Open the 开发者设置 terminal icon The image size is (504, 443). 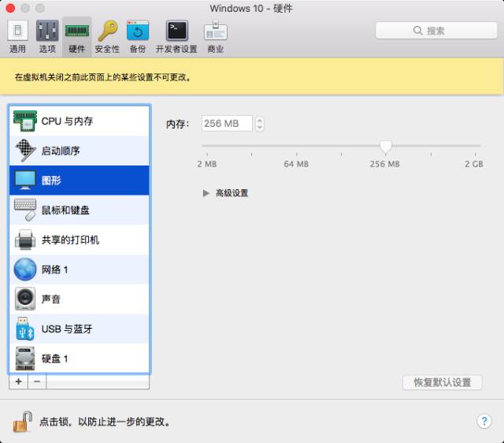click(x=176, y=31)
